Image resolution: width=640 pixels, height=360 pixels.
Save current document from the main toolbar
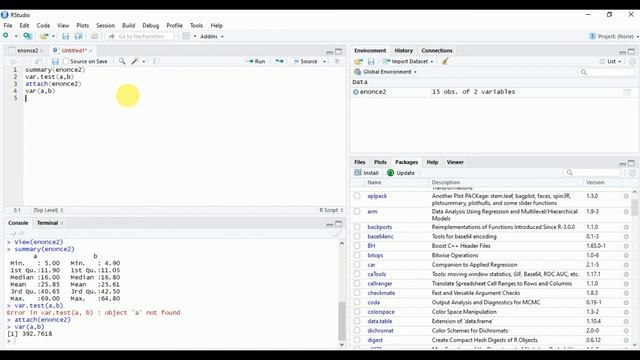tap(65, 36)
